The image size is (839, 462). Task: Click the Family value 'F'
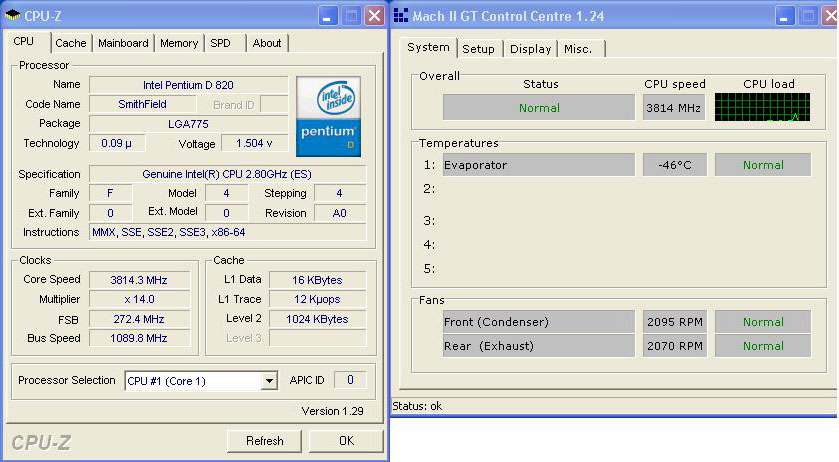[110, 193]
